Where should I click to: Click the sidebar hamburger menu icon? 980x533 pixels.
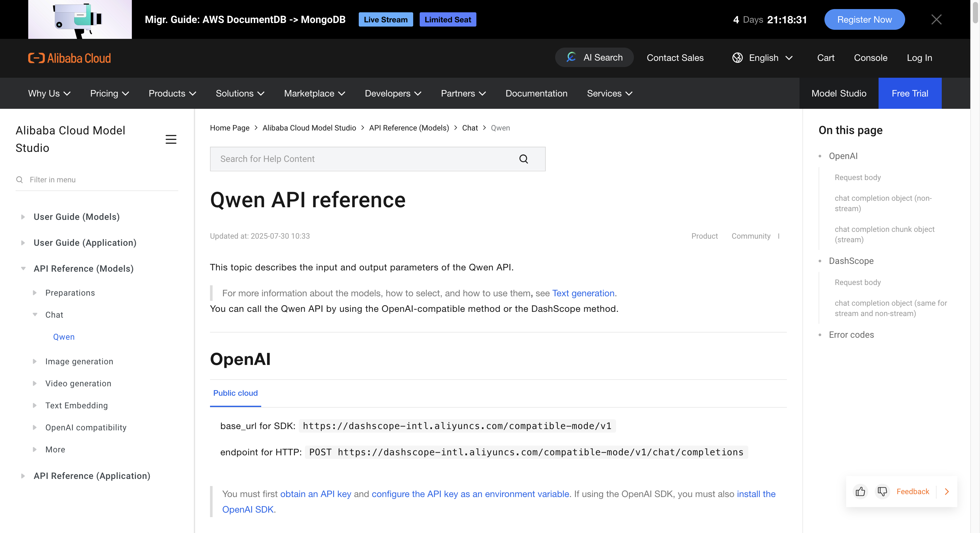click(x=171, y=139)
